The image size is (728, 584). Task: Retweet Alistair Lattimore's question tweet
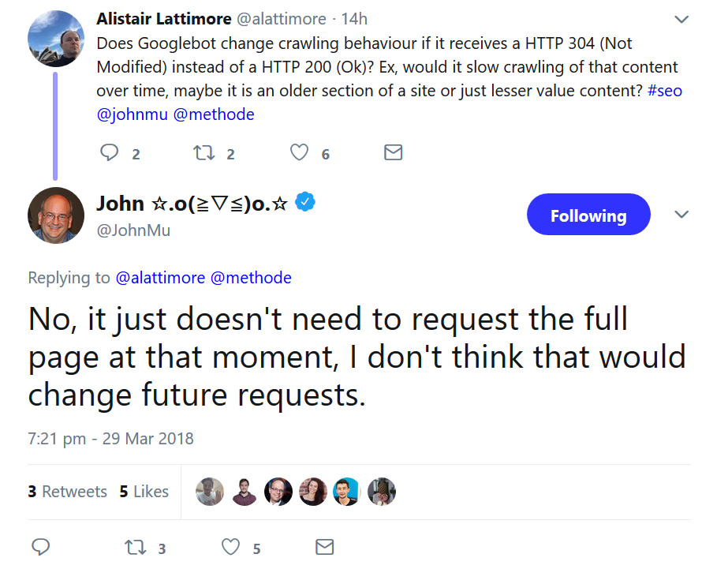click(x=204, y=153)
